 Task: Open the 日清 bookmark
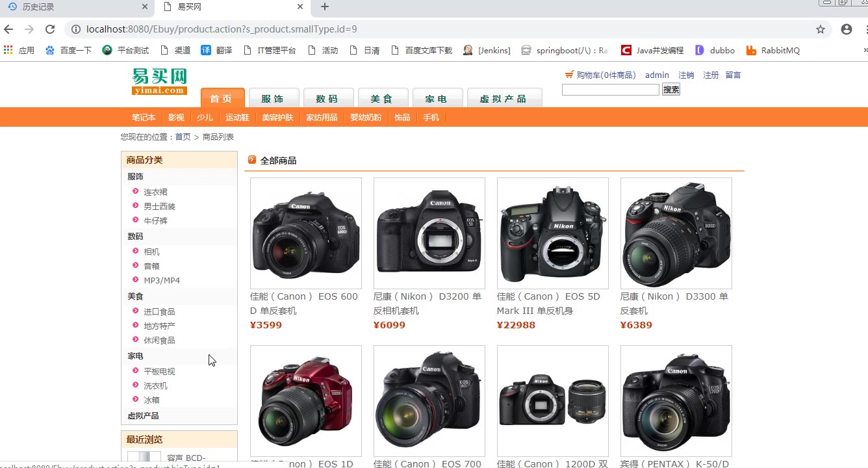[364, 50]
